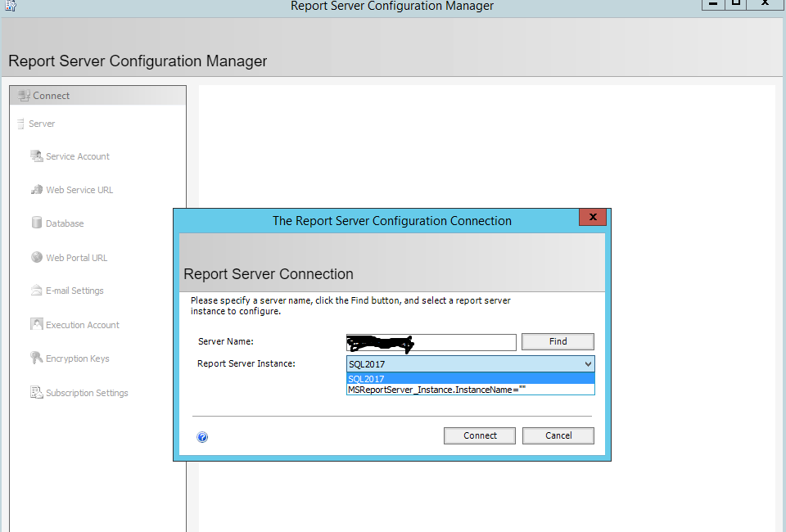Image resolution: width=786 pixels, height=532 pixels.
Task: Open the Service Account page
Action: [x=78, y=156]
